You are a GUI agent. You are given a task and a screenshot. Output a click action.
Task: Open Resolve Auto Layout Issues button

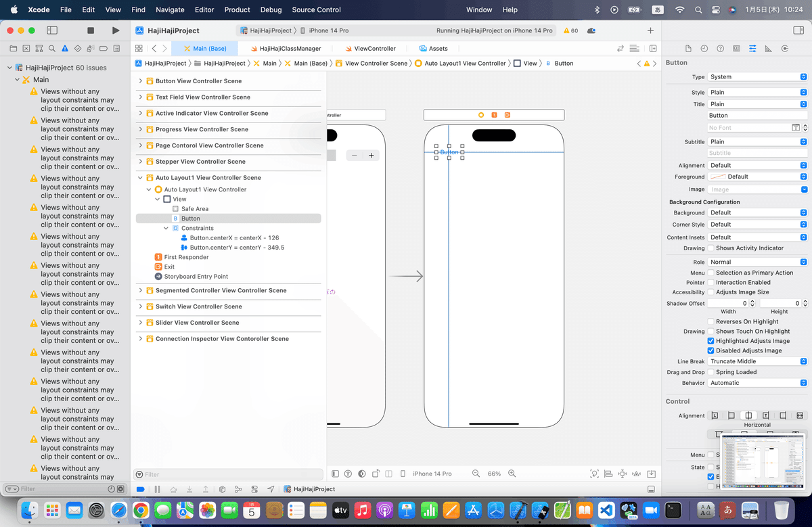coord(636,474)
